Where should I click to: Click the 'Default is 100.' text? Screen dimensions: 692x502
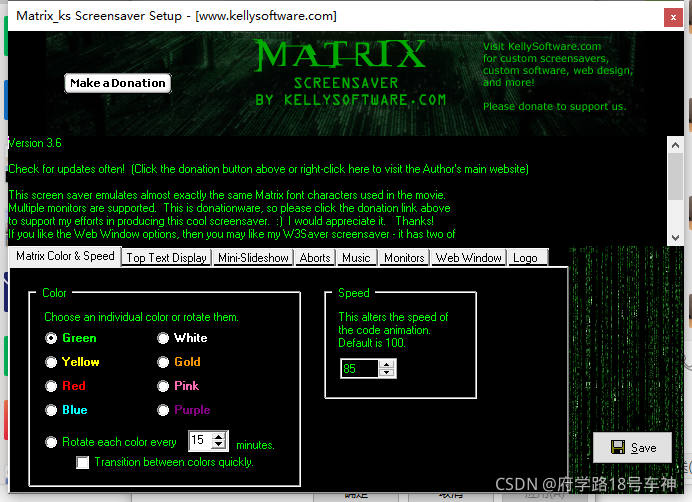click(x=372, y=343)
